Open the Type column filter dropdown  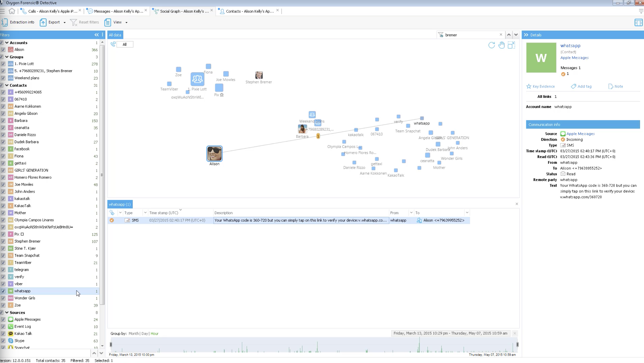pyautogui.click(x=145, y=213)
